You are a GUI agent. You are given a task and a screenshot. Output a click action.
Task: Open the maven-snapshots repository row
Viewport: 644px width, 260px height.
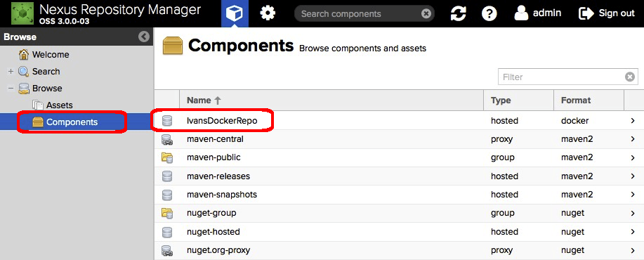399,195
